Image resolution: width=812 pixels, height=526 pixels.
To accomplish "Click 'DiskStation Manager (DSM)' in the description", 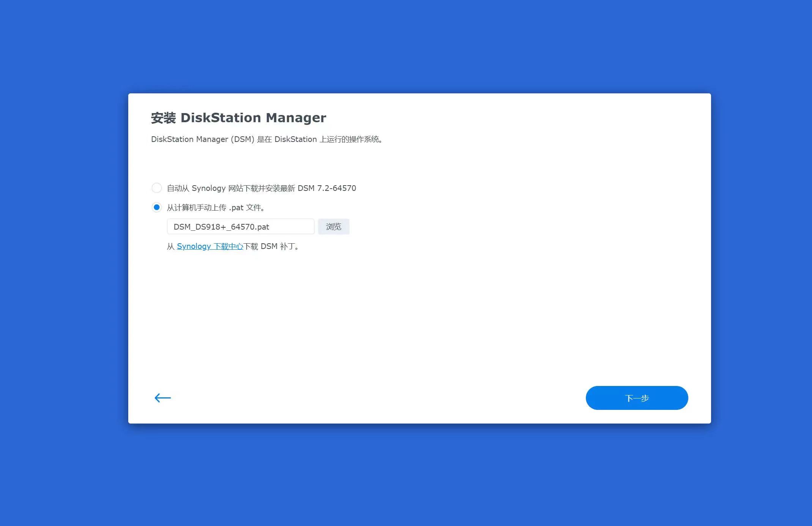I will point(202,139).
